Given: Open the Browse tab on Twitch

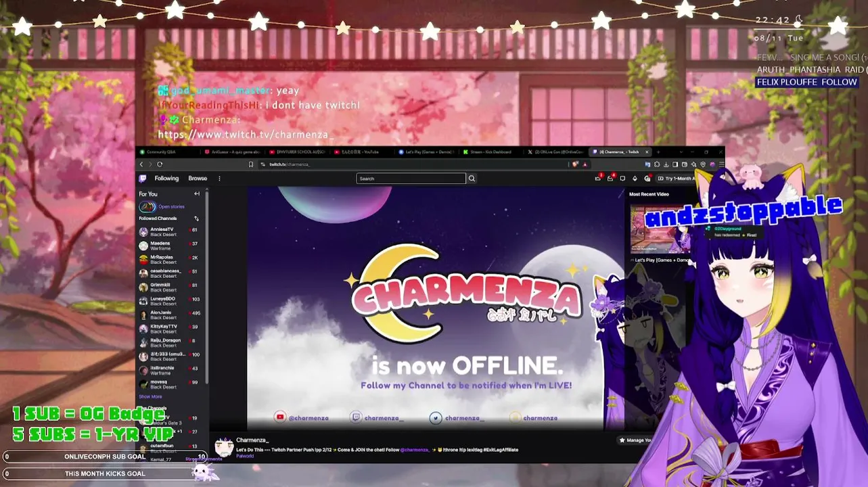Looking at the screenshot, I should click(198, 179).
